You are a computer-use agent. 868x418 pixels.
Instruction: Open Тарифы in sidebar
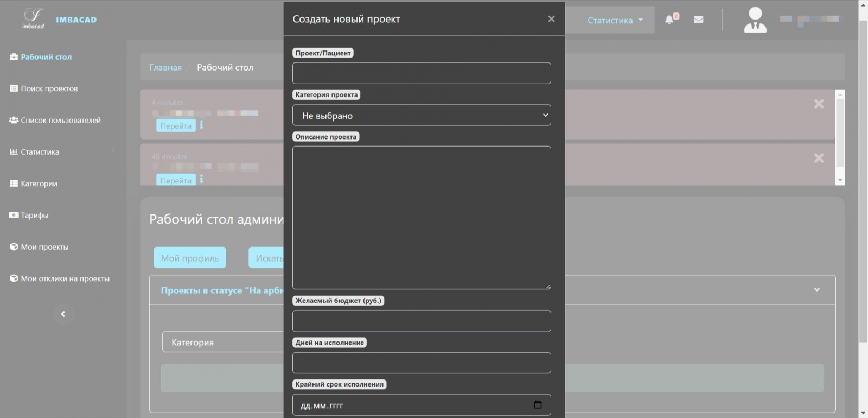34,216
